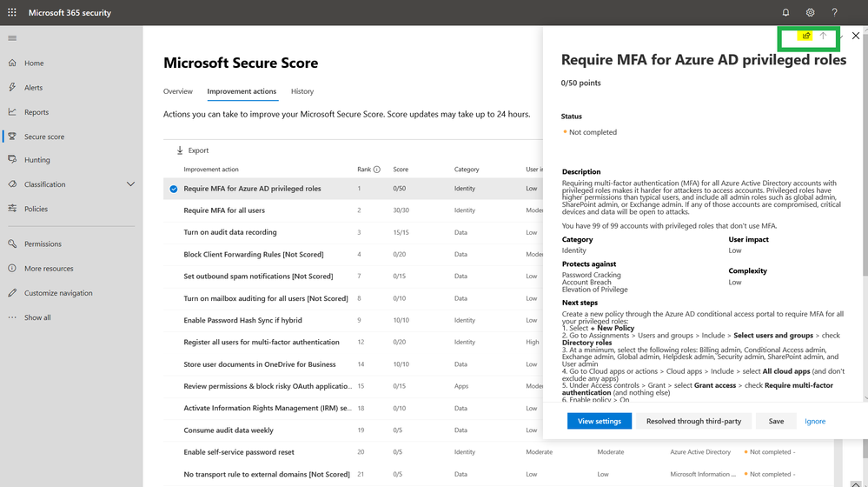Open Register all users for multi-factor authentication row
Image resolution: width=868 pixels, height=487 pixels.
pos(353,343)
